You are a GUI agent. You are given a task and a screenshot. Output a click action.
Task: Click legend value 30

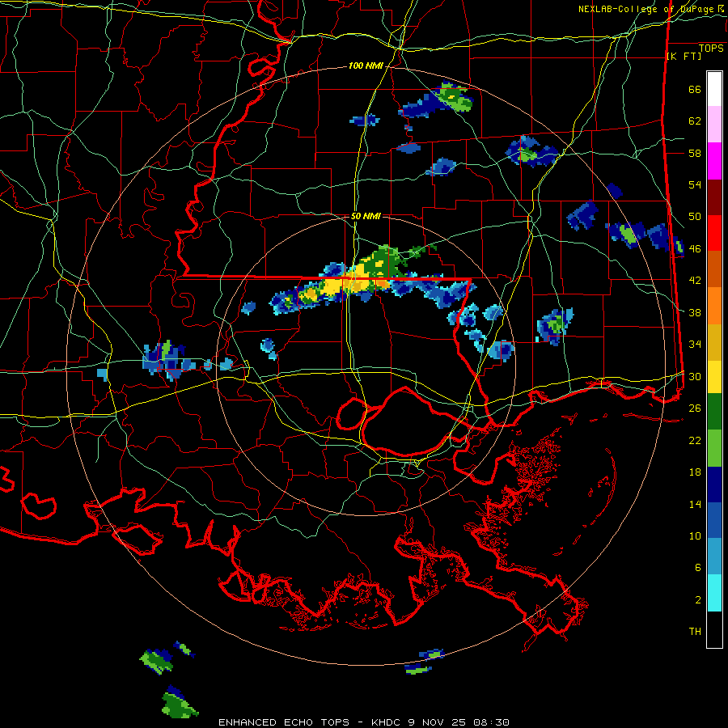click(x=695, y=376)
